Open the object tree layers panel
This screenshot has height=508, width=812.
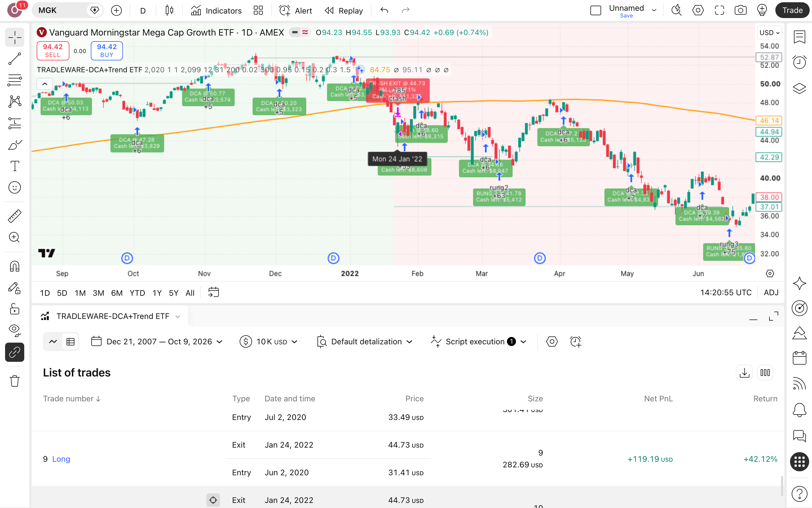800,88
